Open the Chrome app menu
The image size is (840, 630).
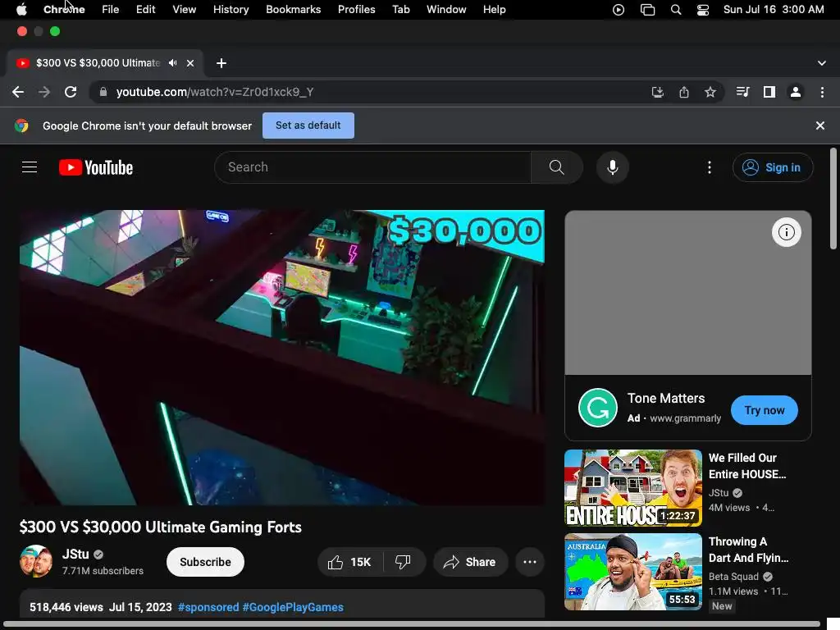pos(64,10)
